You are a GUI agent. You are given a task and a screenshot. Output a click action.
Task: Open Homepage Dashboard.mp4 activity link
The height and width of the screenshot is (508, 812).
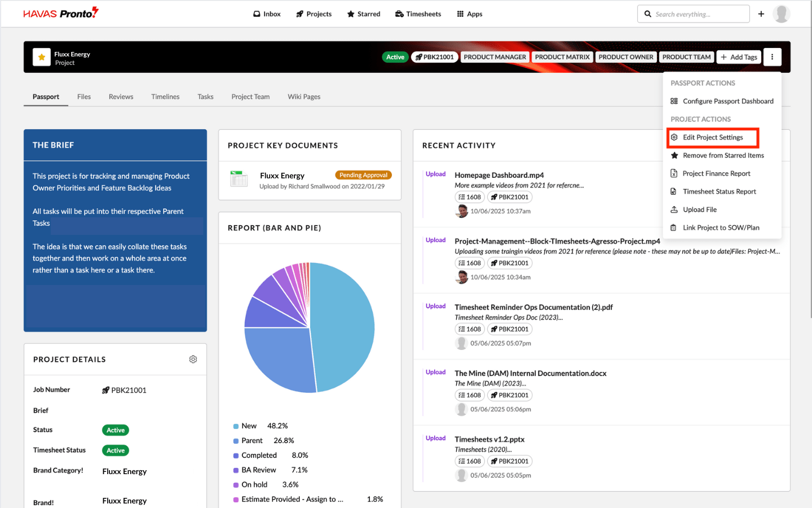pyautogui.click(x=499, y=175)
